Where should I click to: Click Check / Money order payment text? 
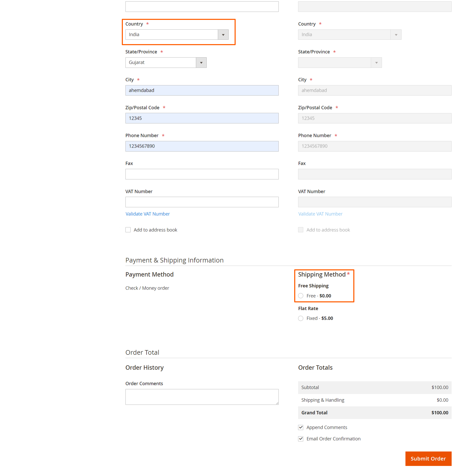tap(147, 288)
